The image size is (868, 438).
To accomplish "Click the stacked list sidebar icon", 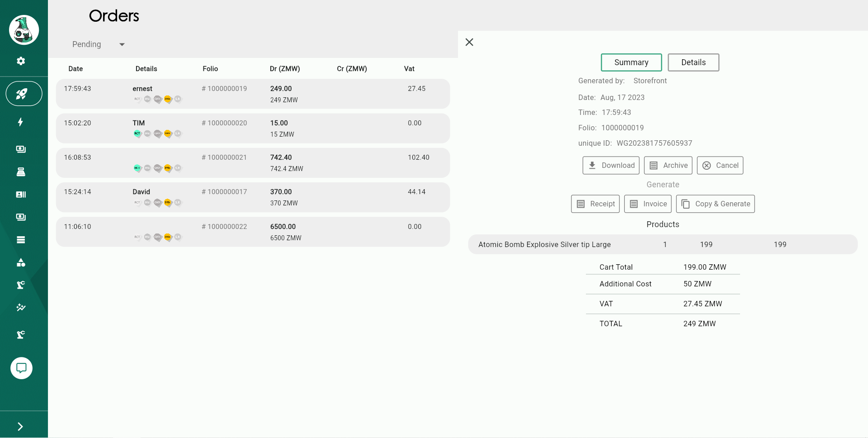I will (21, 240).
